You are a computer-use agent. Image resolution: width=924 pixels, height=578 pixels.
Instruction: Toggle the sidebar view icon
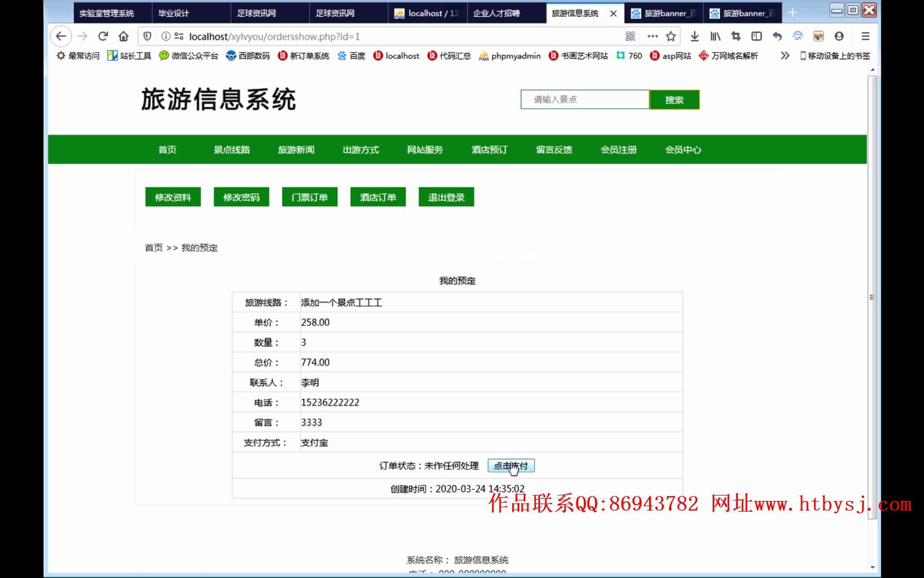(x=757, y=36)
